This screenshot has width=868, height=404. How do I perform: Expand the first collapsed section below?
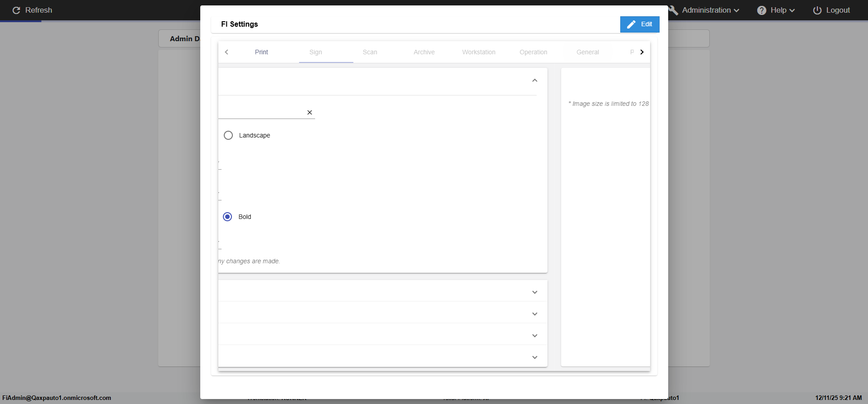(x=535, y=292)
